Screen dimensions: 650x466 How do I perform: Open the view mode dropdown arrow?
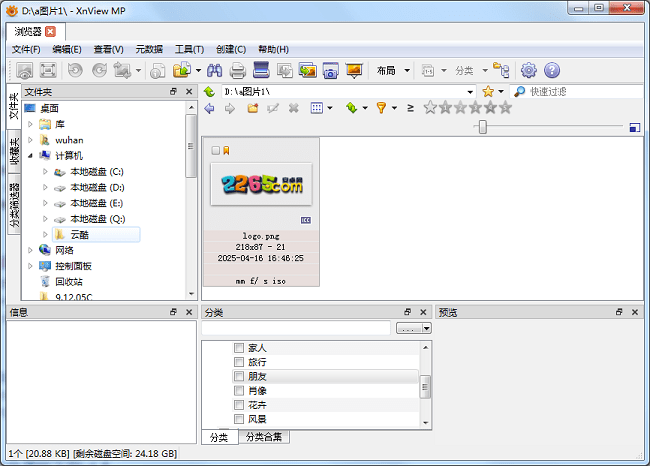point(330,109)
